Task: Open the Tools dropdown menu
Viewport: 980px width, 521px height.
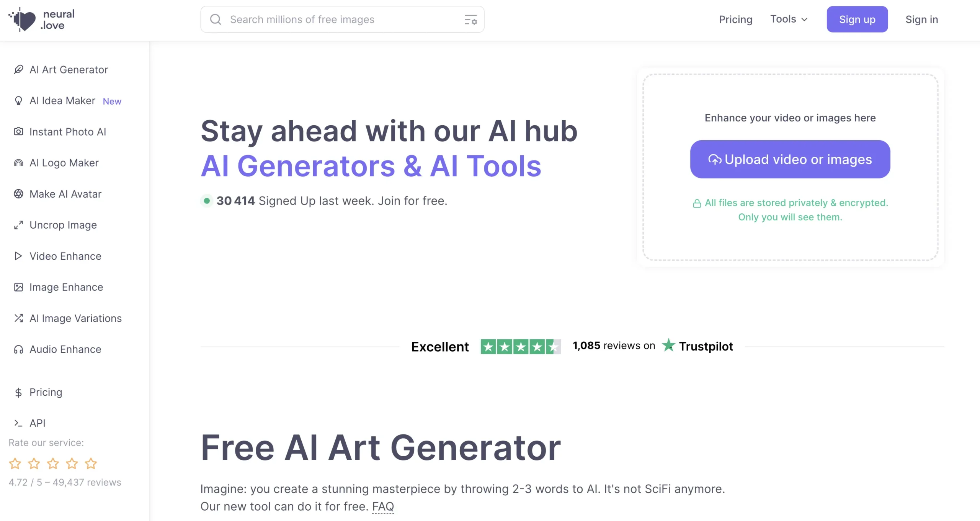Action: coord(789,19)
